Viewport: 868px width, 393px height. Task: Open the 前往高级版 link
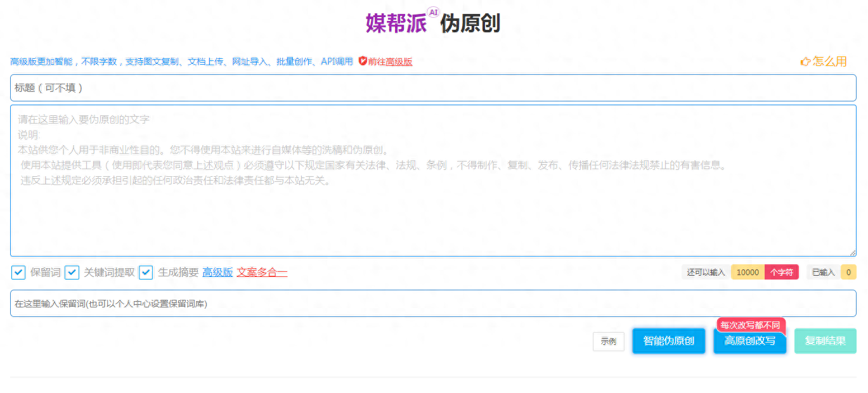[x=390, y=61]
